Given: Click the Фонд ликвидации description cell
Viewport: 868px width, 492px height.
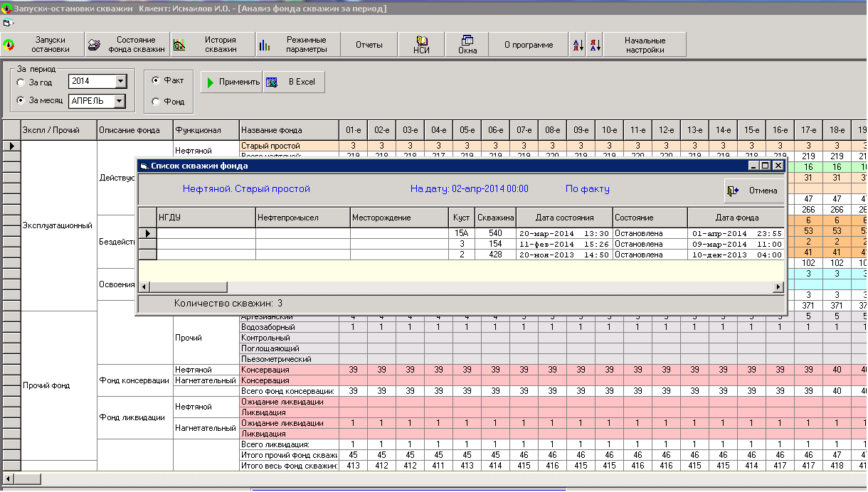Looking at the screenshot, I should (134, 417).
